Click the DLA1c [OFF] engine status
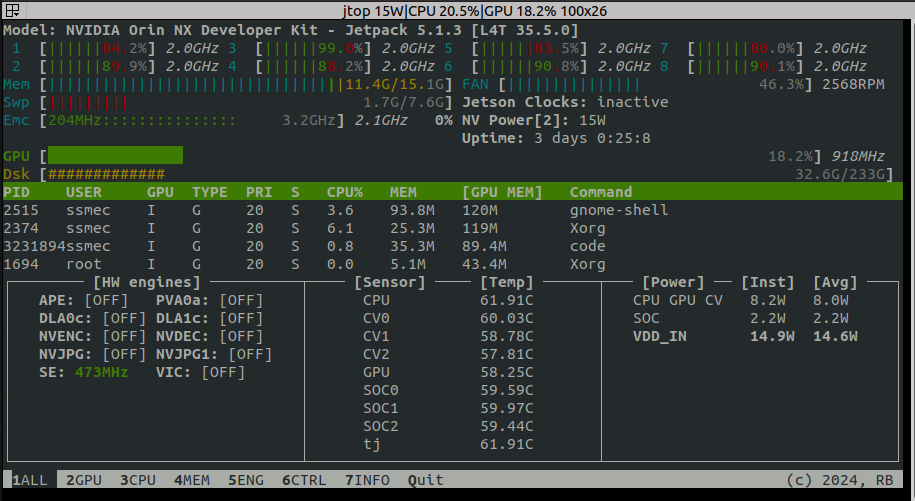 [209, 318]
